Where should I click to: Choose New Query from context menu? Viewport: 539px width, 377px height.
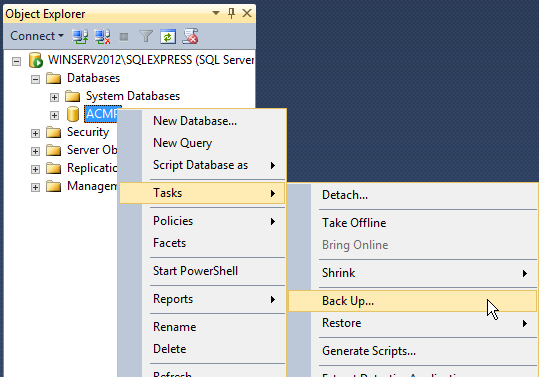202,143
